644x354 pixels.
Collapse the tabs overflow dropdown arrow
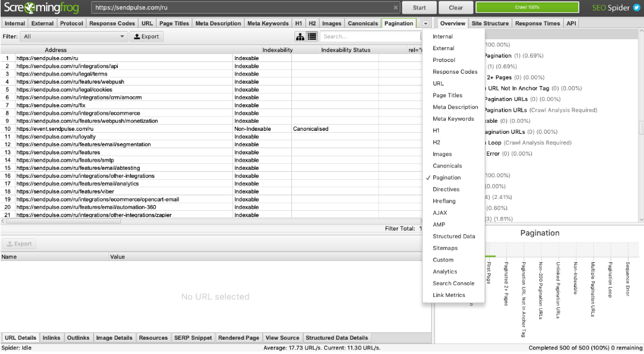425,24
